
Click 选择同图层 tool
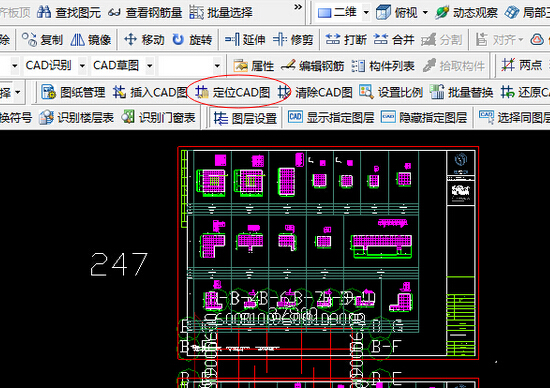tap(514, 117)
